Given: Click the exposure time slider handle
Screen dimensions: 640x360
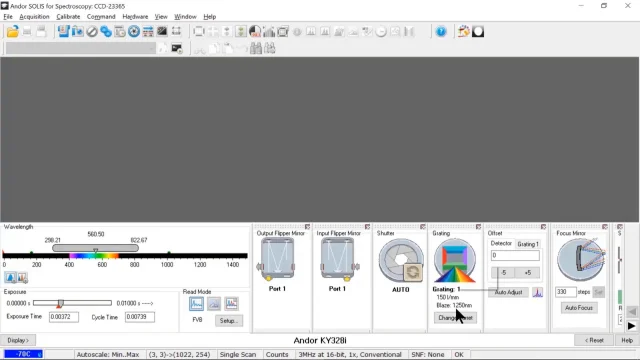Looking at the screenshot, I should tap(60, 303).
